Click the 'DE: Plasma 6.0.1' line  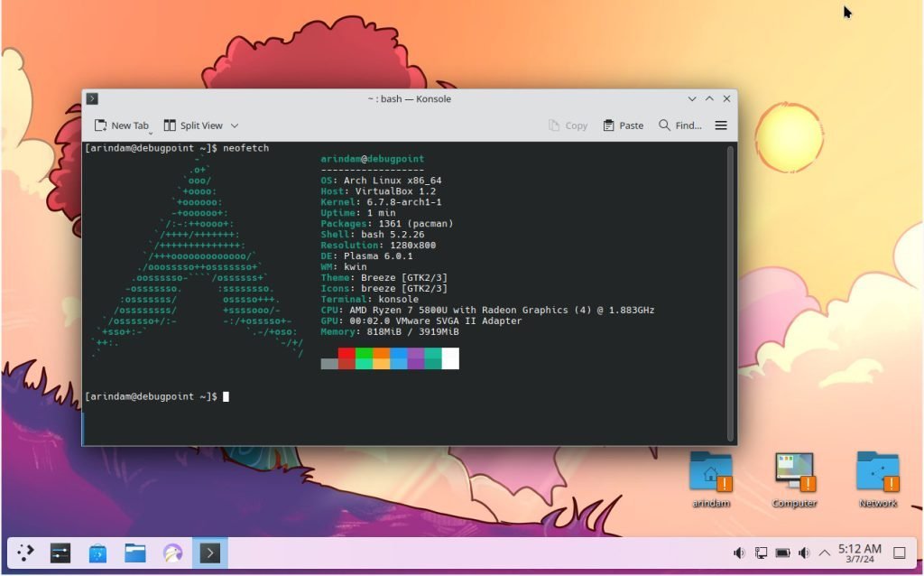[x=366, y=255]
